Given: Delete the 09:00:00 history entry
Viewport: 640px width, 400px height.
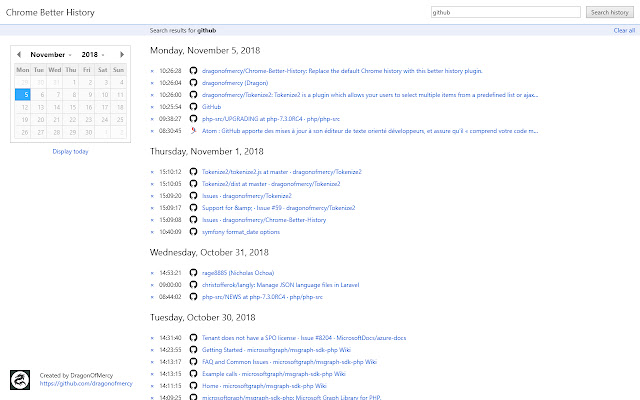Looking at the screenshot, I should click(x=152, y=285).
